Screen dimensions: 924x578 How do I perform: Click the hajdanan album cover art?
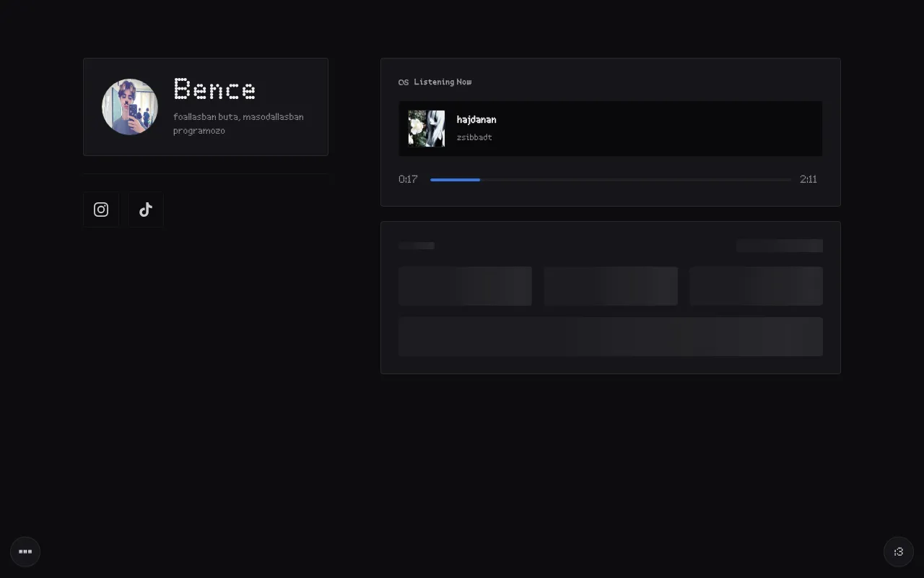(x=427, y=129)
